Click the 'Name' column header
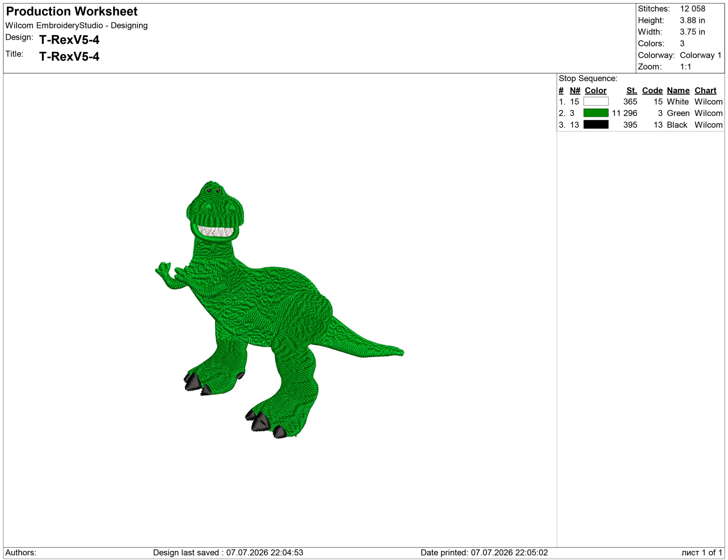Image resolution: width=728 pixels, height=560 pixels. tap(678, 90)
